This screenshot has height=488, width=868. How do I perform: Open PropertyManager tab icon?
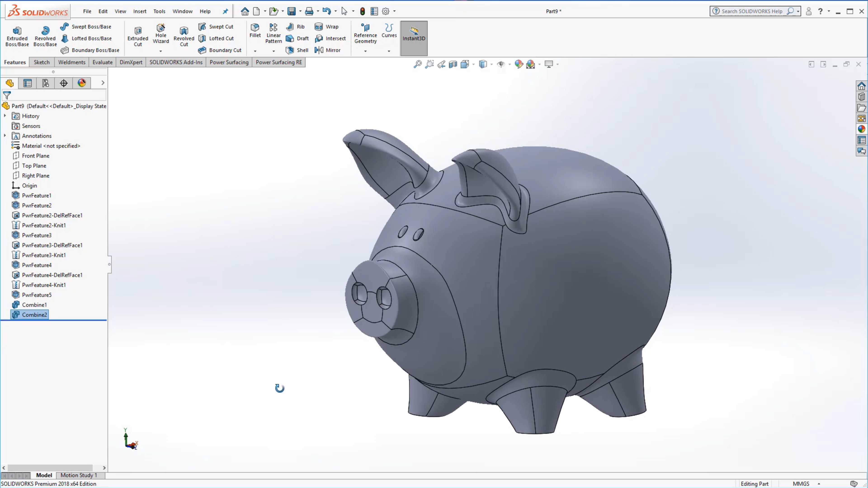[28, 83]
